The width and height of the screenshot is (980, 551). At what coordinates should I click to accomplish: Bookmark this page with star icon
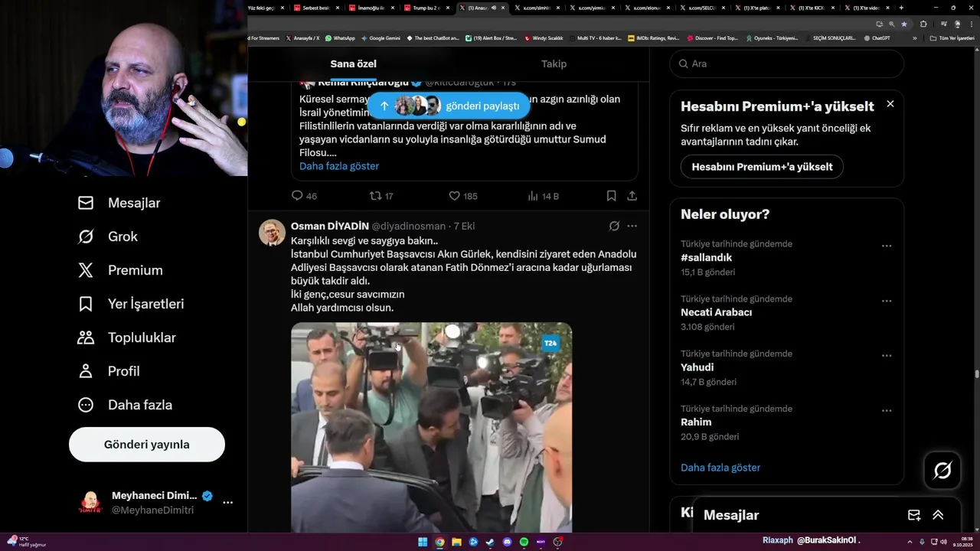pos(904,24)
